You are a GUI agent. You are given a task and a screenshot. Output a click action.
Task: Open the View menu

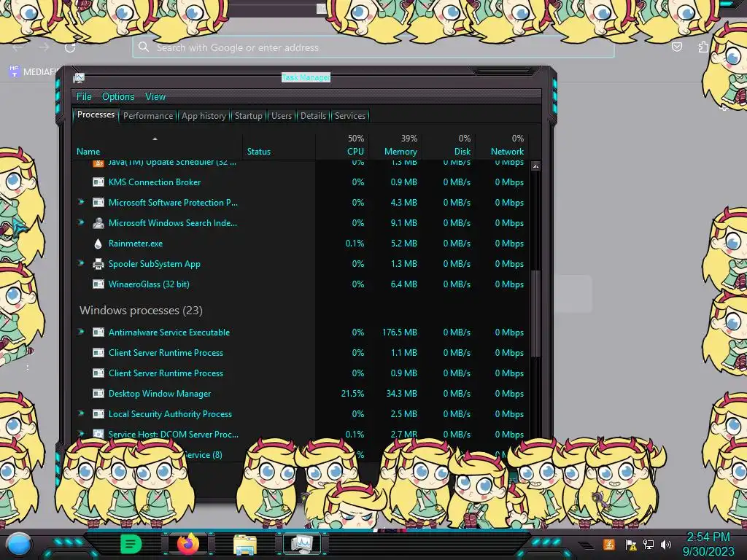click(x=155, y=97)
